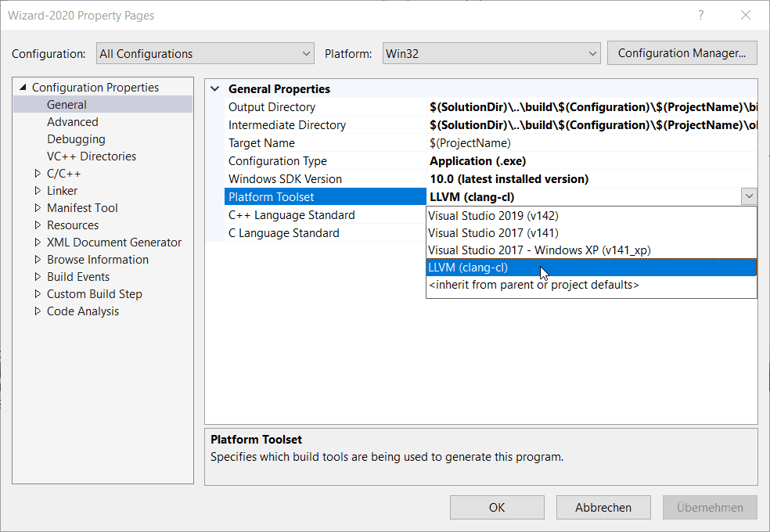770x532 pixels.
Task: Close the Platform Toolset dropdown arrow
Action: [749, 197]
